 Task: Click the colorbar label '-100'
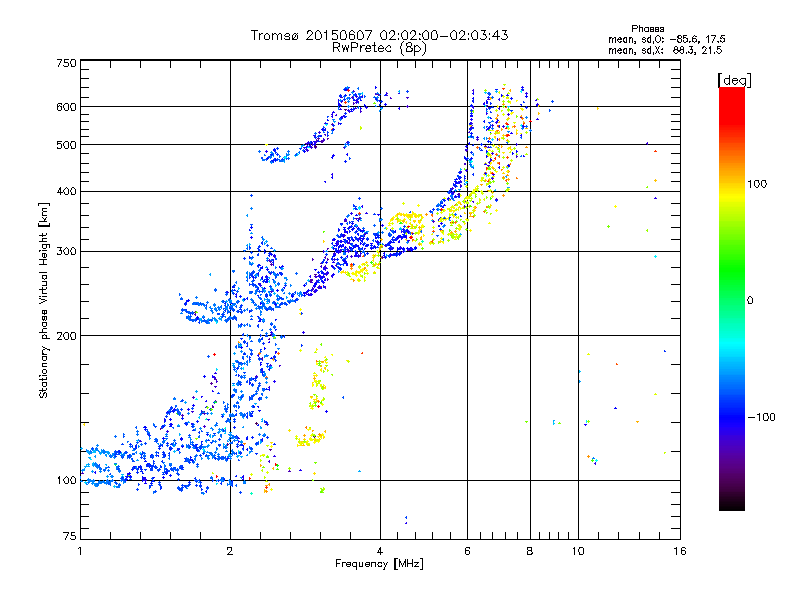(761, 417)
